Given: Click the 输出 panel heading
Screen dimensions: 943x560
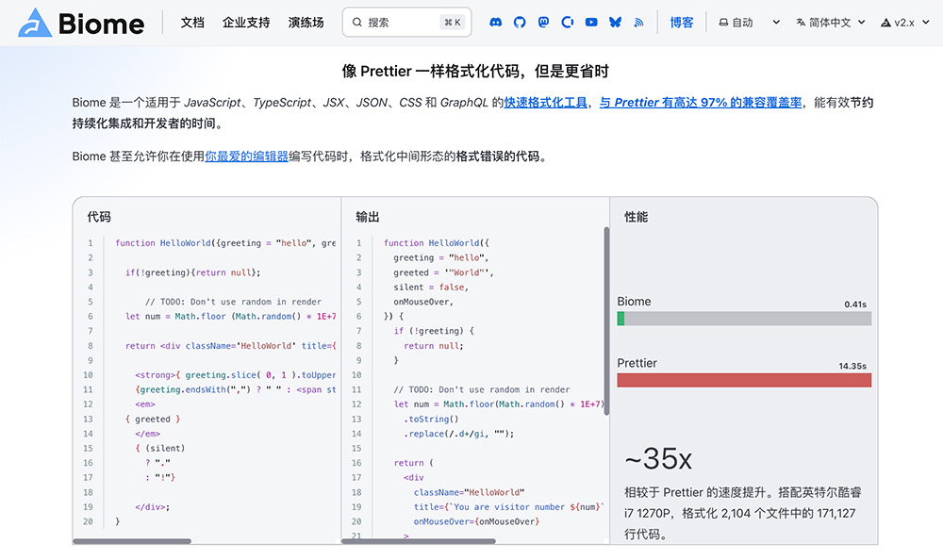Looking at the screenshot, I should pyautogui.click(x=368, y=217).
